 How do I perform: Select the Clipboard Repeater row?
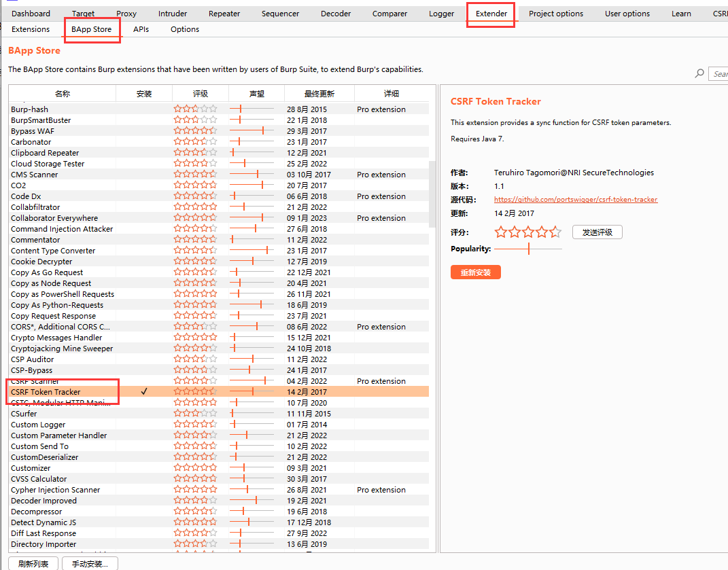pyautogui.click(x=219, y=153)
